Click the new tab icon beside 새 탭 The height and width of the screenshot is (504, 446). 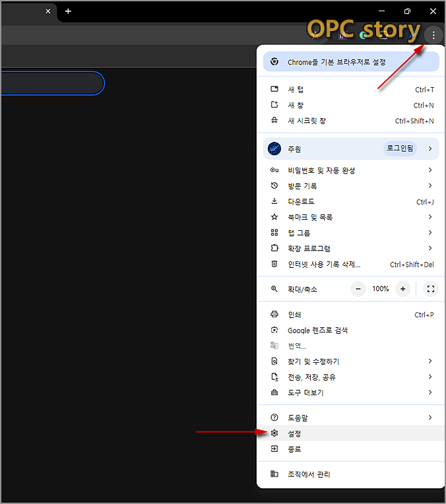(274, 89)
